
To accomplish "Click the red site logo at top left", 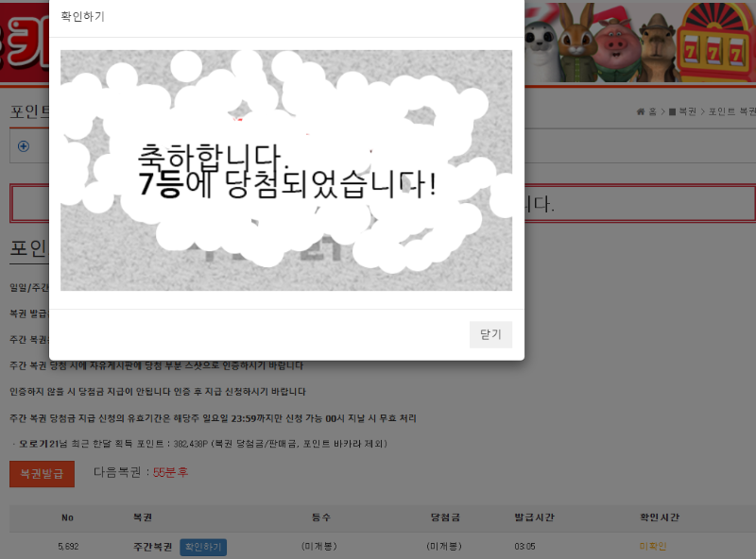I will (24, 42).
